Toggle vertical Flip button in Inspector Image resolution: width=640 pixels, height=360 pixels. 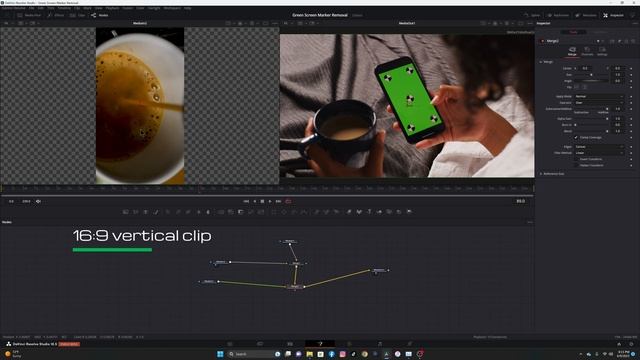click(584, 87)
